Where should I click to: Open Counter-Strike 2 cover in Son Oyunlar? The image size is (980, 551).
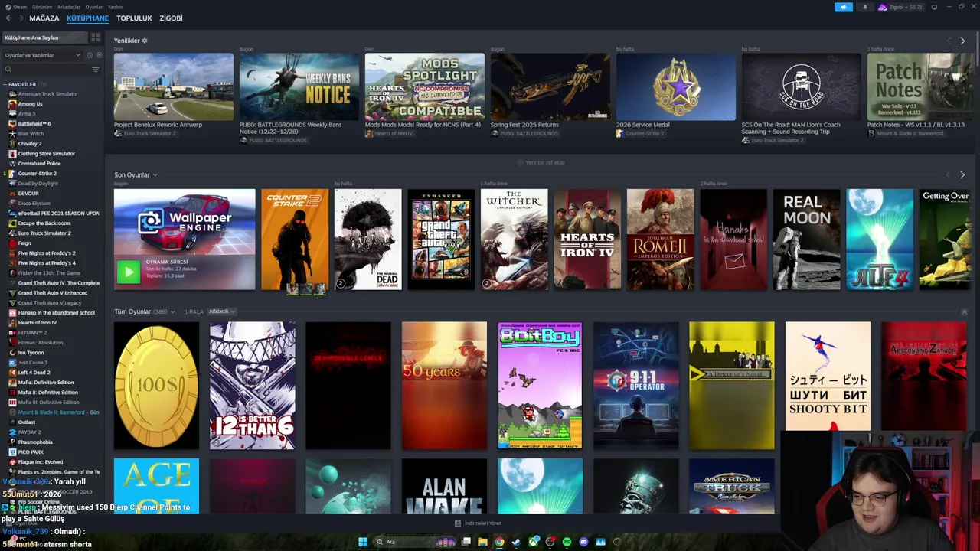tap(295, 240)
